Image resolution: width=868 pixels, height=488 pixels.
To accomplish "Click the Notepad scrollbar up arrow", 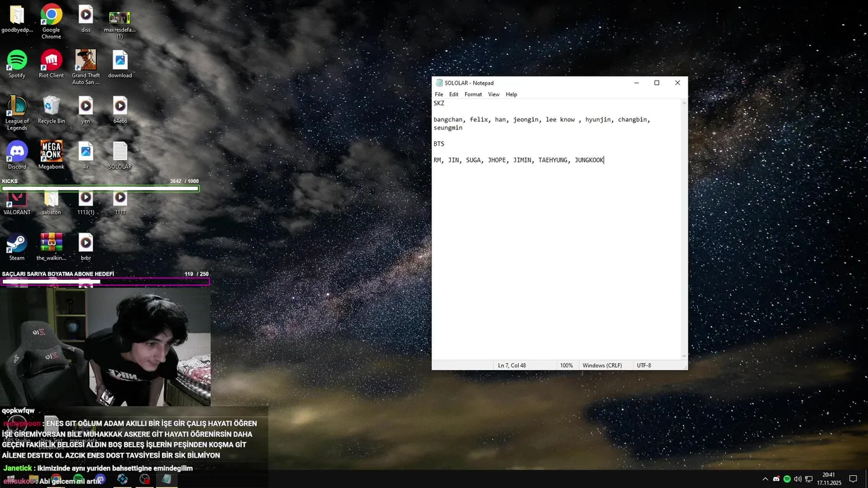I will (684, 102).
